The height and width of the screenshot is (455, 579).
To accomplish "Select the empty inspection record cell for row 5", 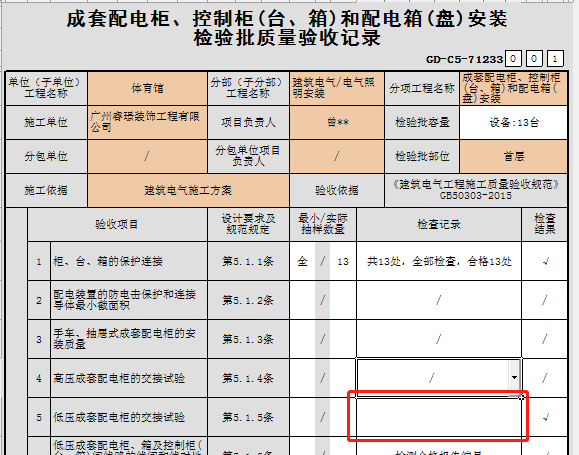I will [x=439, y=417].
